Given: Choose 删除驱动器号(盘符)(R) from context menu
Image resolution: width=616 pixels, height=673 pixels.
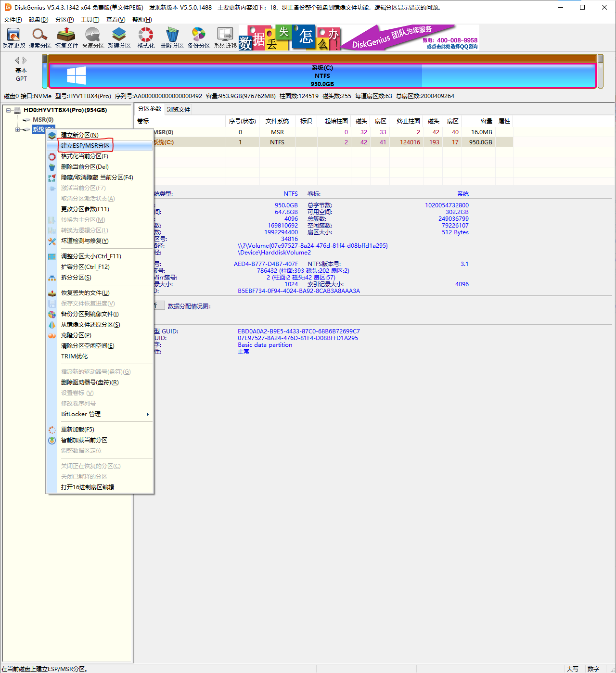Looking at the screenshot, I should click(100, 382).
